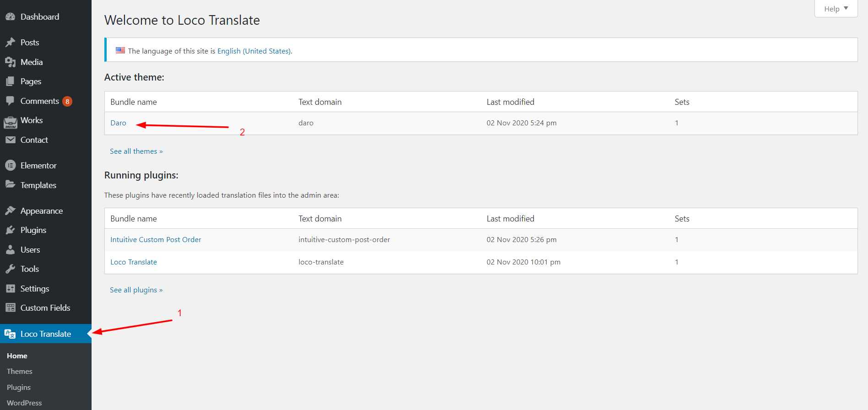Follow the See all themes link
The image size is (868, 410).
pos(136,151)
